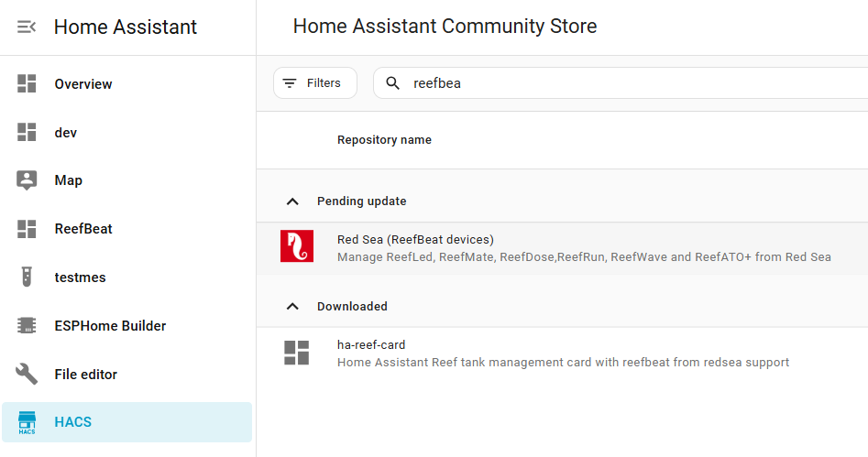Image resolution: width=868 pixels, height=457 pixels.
Task: Open the Filters button
Action: click(x=315, y=83)
